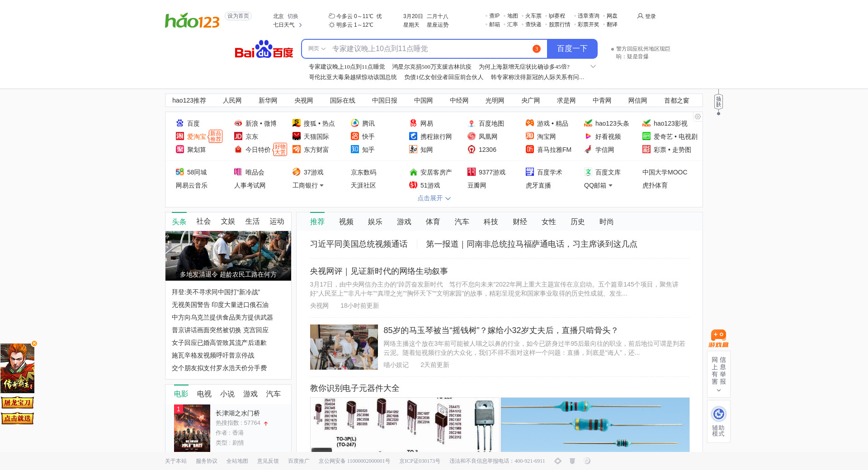This screenshot has height=470, width=868.
Task: Click the 点击就送 ad button
Action: (x=18, y=418)
